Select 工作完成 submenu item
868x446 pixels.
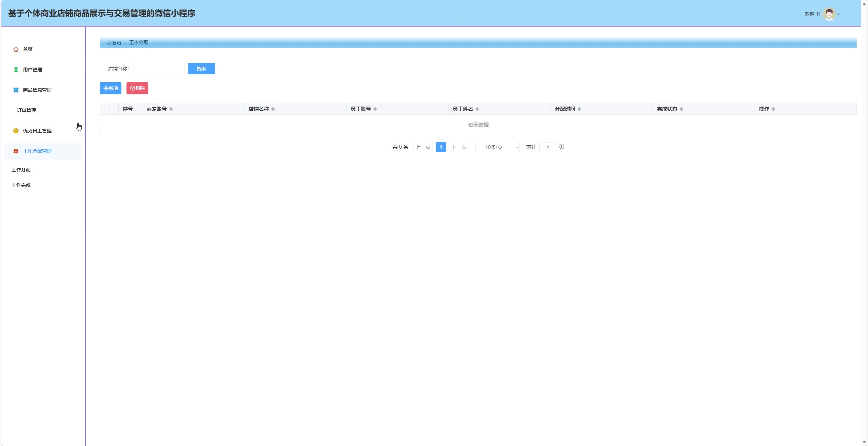[21, 185]
